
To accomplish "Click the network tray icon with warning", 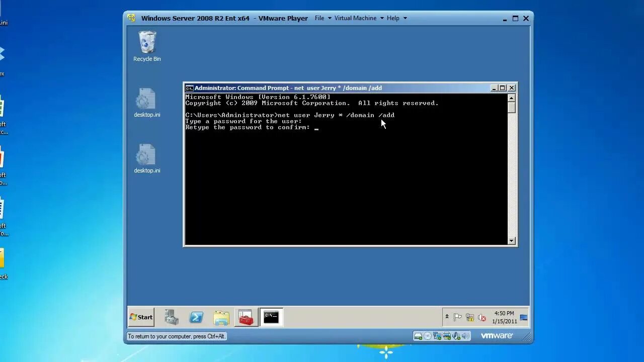I will pyautogui.click(x=470, y=317).
